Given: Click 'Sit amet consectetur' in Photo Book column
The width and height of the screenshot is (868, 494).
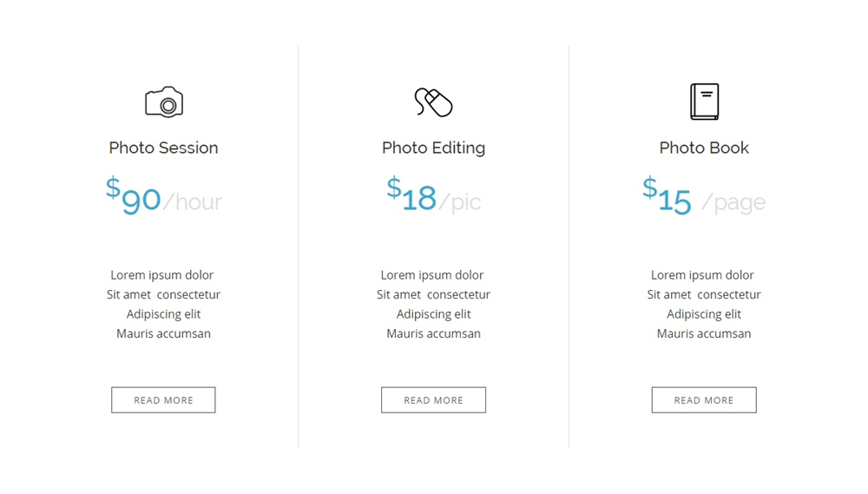Looking at the screenshot, I should pyautogui.click(x=704, y=294).
